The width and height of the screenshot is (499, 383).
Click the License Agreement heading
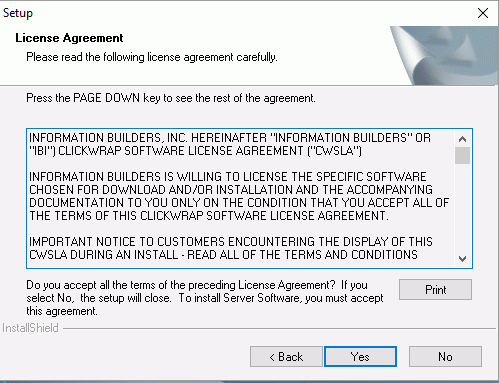coord(69,38)
